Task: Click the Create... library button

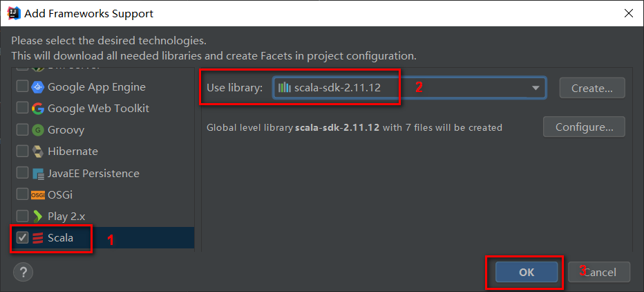Action: coord(592,88)
